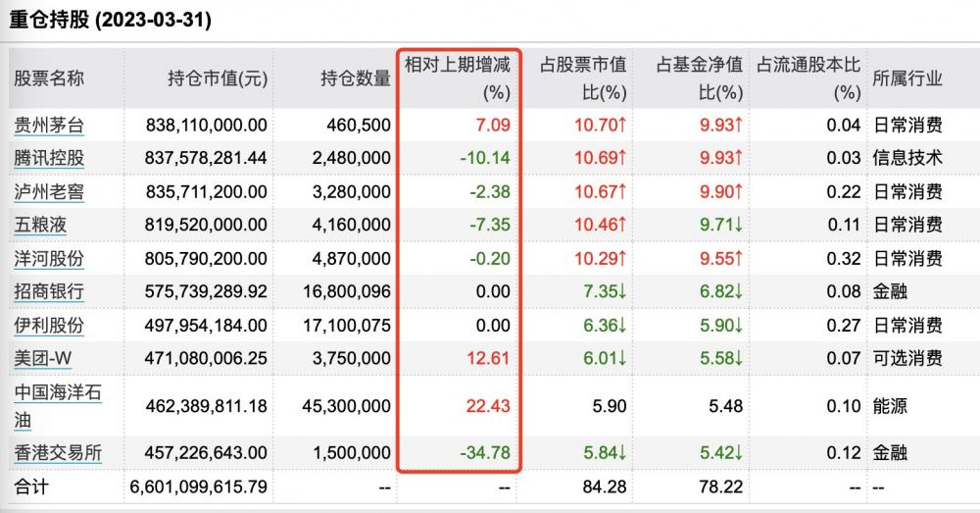Image resolution: width=980 pixels, height=513 pixels.
Task: Click the 股票名称 column header
Action: click(x=49, y=78)
